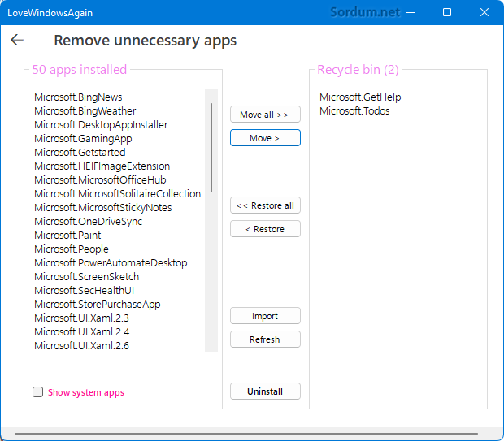Select Microsoft.People
The width and height of the screenshot is (504, 441).
click(x=72, y=249)
